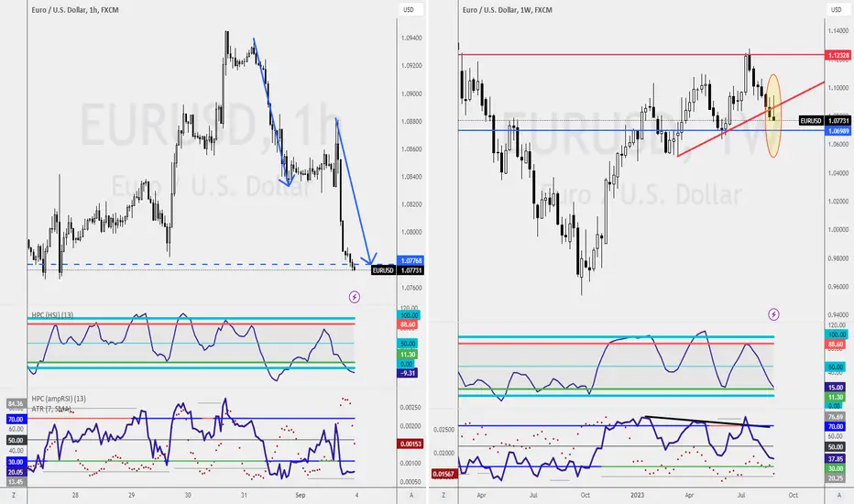The height and width of the screenshot is (504, 854).
Task: Select the red rising trendline on the weekly chart
Action: (x=750, y=119)
